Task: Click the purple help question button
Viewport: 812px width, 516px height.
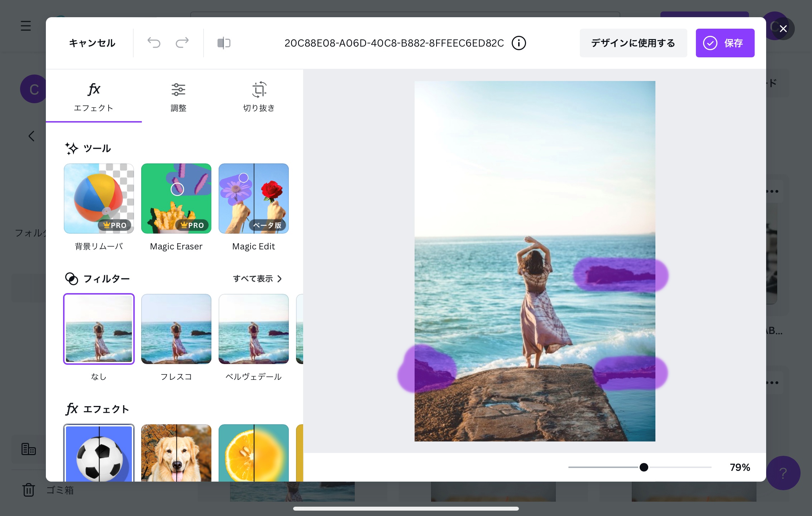Action: [x=783, y=473]
